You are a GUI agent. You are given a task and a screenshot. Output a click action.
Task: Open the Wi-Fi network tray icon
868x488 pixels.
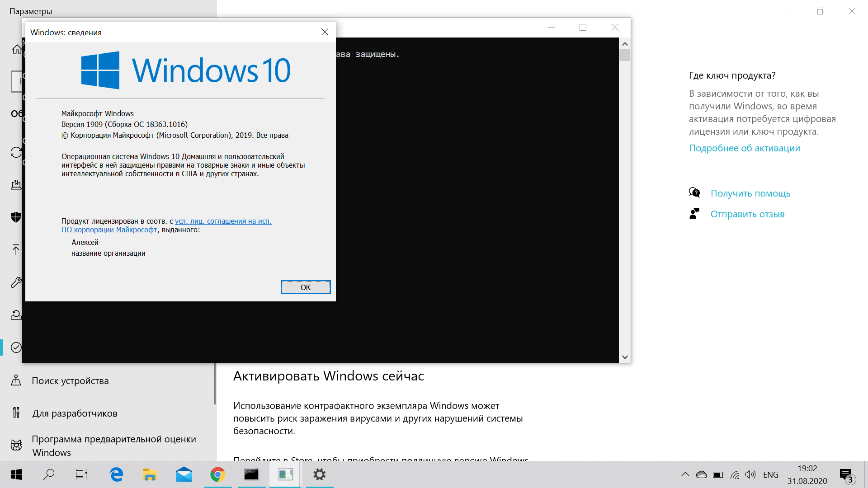[735, 474]
